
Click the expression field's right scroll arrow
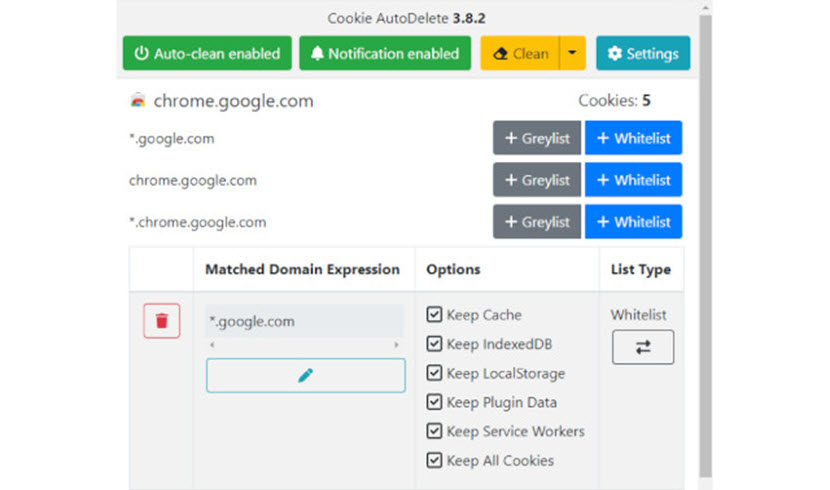click(x=396, y=344)
